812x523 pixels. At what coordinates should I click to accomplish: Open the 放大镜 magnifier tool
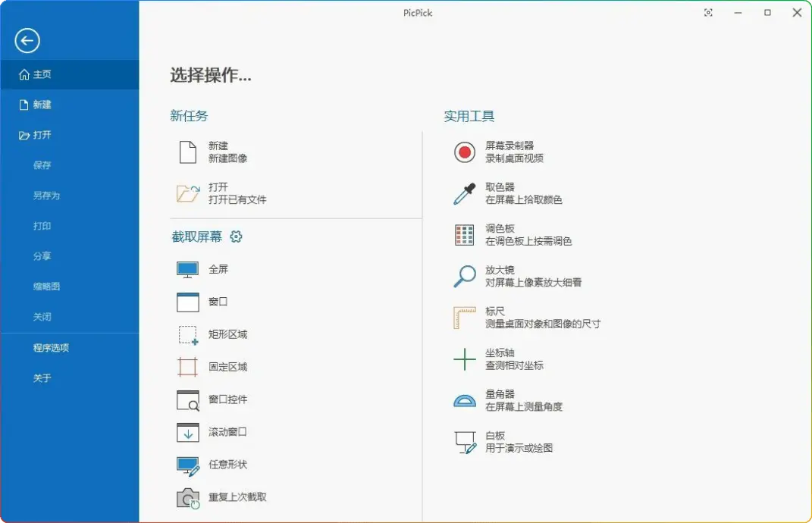(497, 275)
